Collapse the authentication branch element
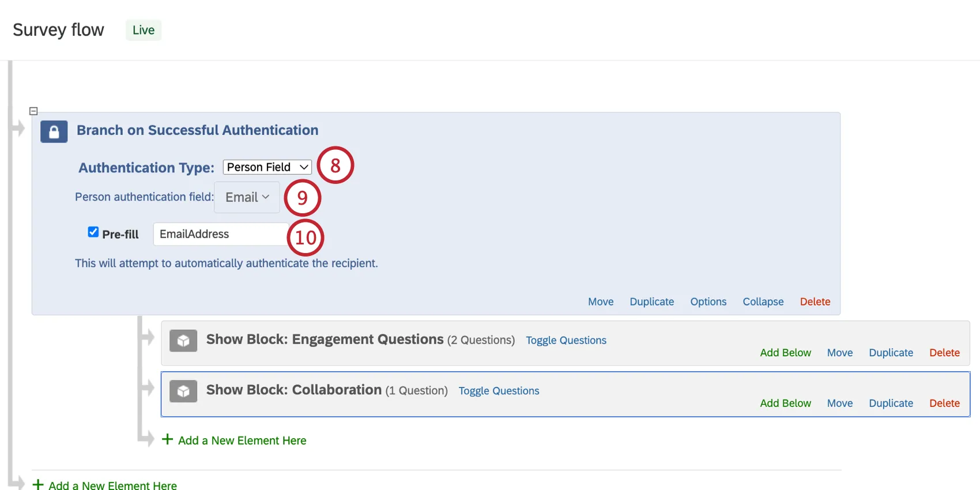 [x=763, y=301]
